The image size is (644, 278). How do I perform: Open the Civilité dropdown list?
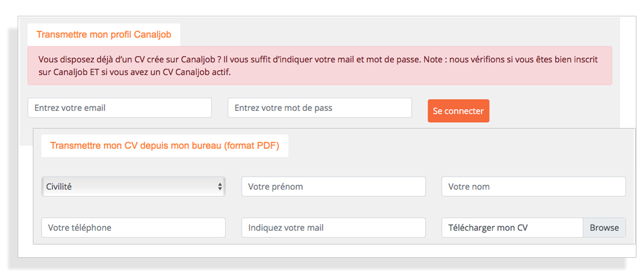[x=133, y=187]
